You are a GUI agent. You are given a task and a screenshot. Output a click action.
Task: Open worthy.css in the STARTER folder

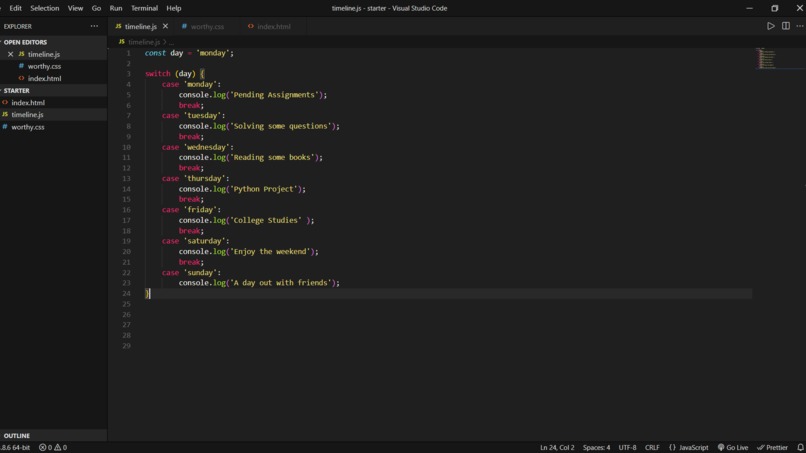28,127
